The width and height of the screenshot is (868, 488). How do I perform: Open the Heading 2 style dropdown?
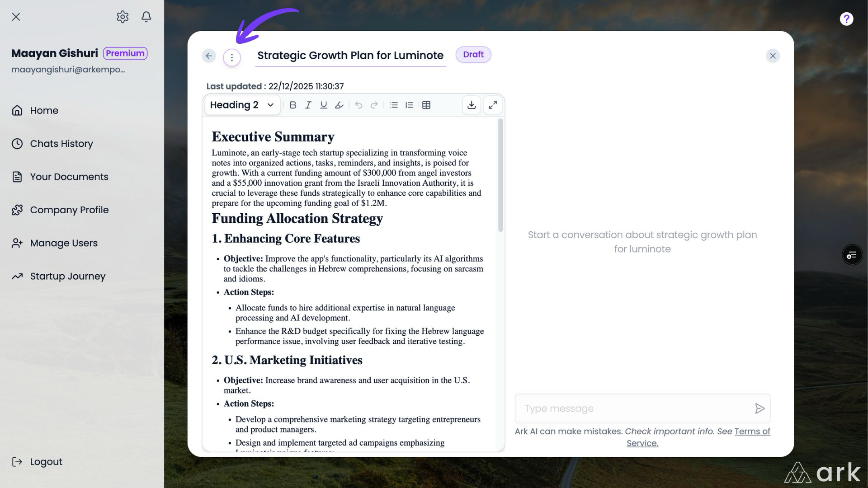point(242,105)
